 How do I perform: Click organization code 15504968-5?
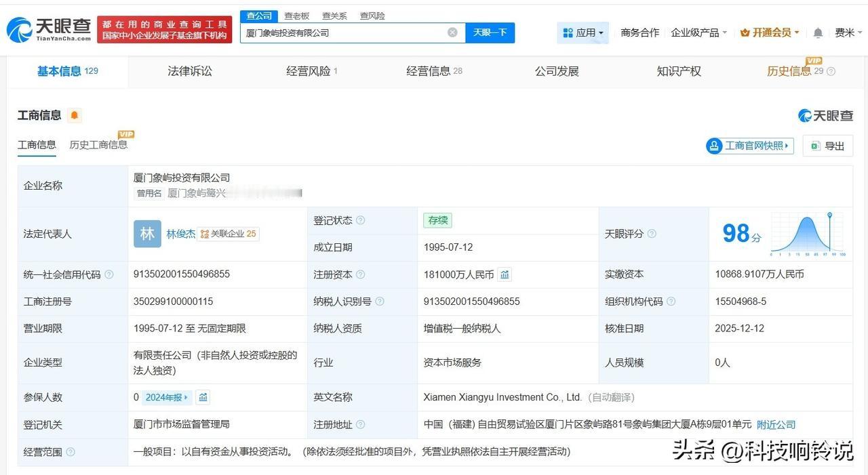click(741, 302)
